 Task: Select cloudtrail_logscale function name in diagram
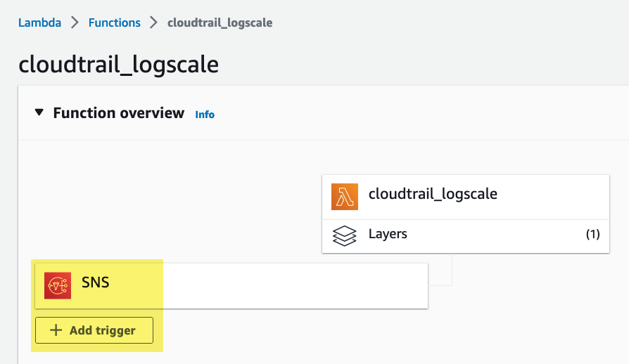pyautogui.click(x=433, y=194)
